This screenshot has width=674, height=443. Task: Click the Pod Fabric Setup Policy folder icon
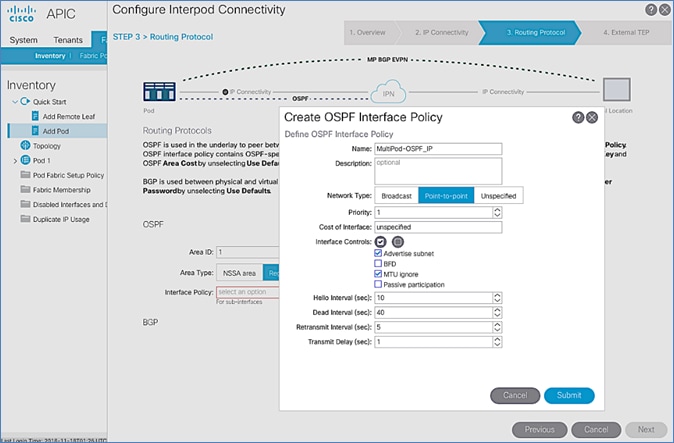pos(25,174)
